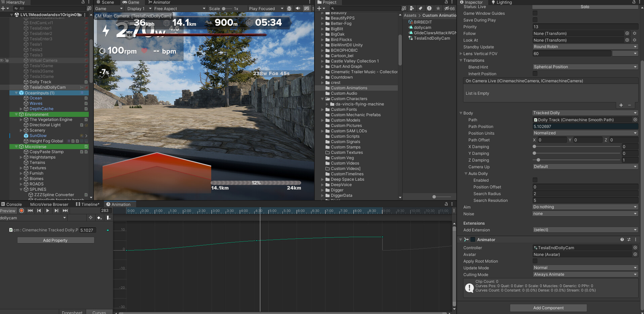Open the Dolly Track path object picker
Viewport: 644px width, 314px height.
point(635,120)
